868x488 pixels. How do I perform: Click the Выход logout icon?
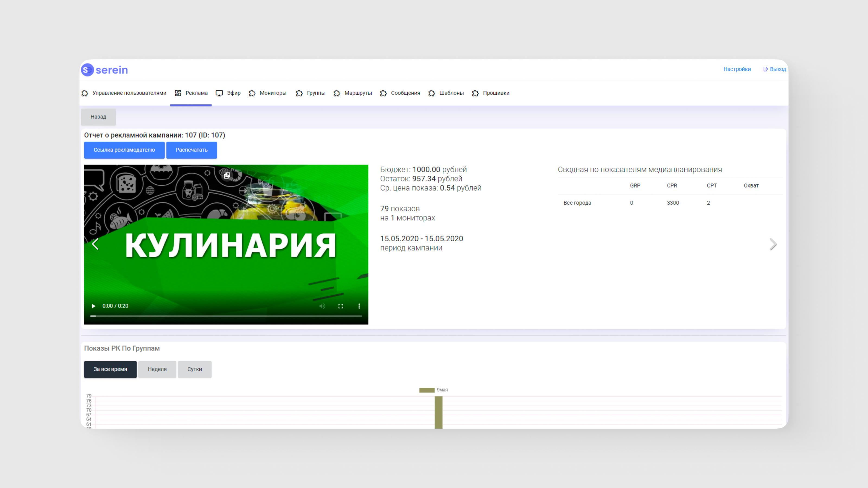point(765,69)
